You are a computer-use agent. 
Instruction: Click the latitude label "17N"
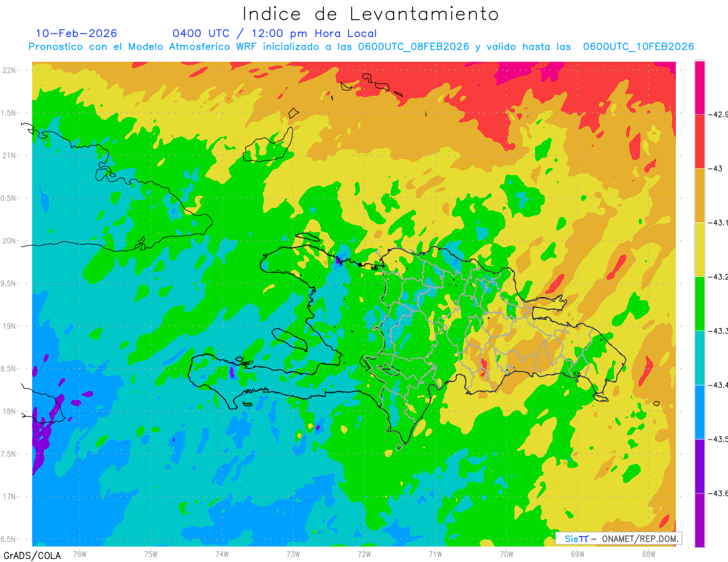[10, 497]
